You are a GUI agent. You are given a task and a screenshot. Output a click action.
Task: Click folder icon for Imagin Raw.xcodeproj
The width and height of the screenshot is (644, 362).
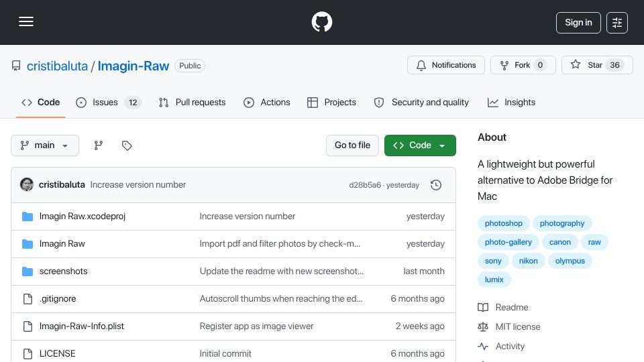[28, 217]
